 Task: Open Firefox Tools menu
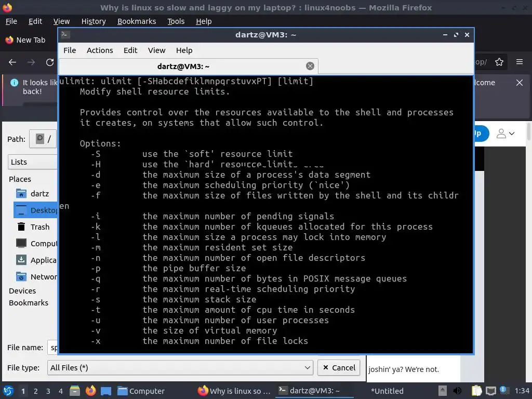[x=176, y=21]
